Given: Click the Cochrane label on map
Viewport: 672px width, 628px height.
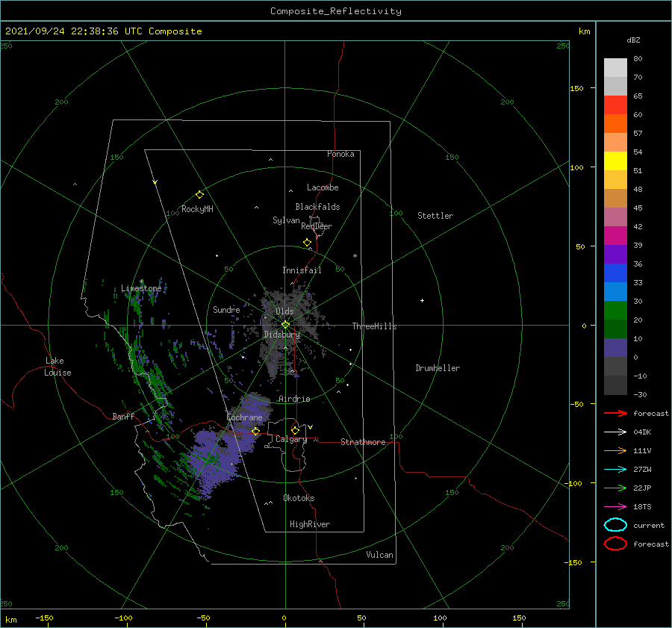Looking at the screenshot, I should click(x=244, y=417).
